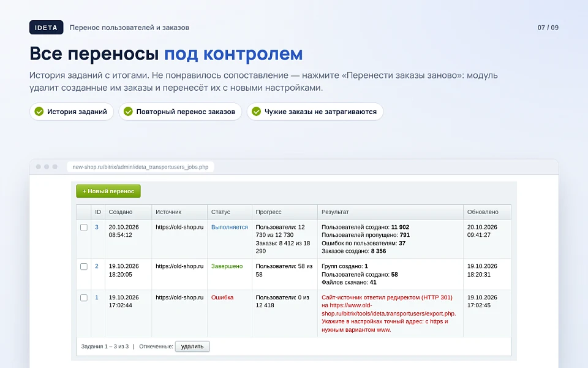The height and width of the screenshot is (368, 588).
Task: Open job ID 2 link
Action: (x=97, y=266)
